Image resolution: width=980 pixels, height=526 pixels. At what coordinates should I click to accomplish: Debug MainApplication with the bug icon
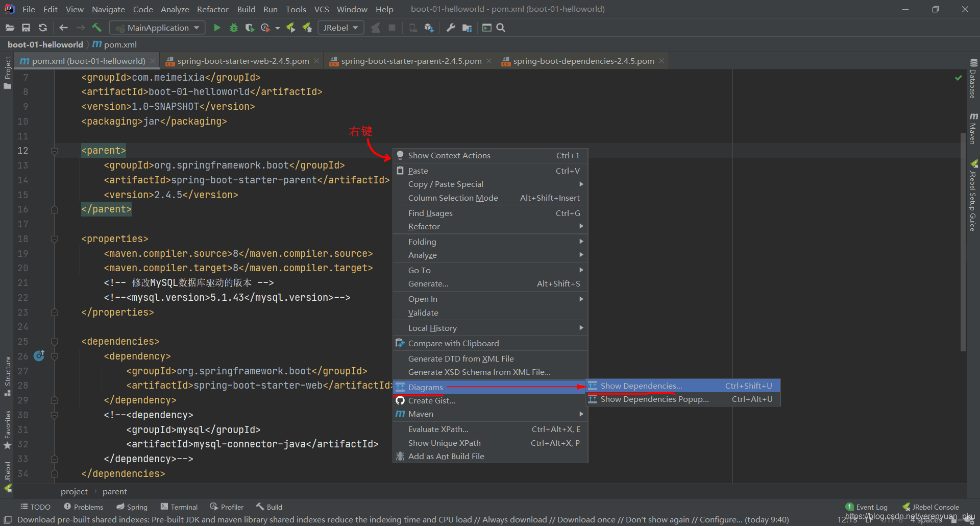pyautogui.click(x=234, y=28)
